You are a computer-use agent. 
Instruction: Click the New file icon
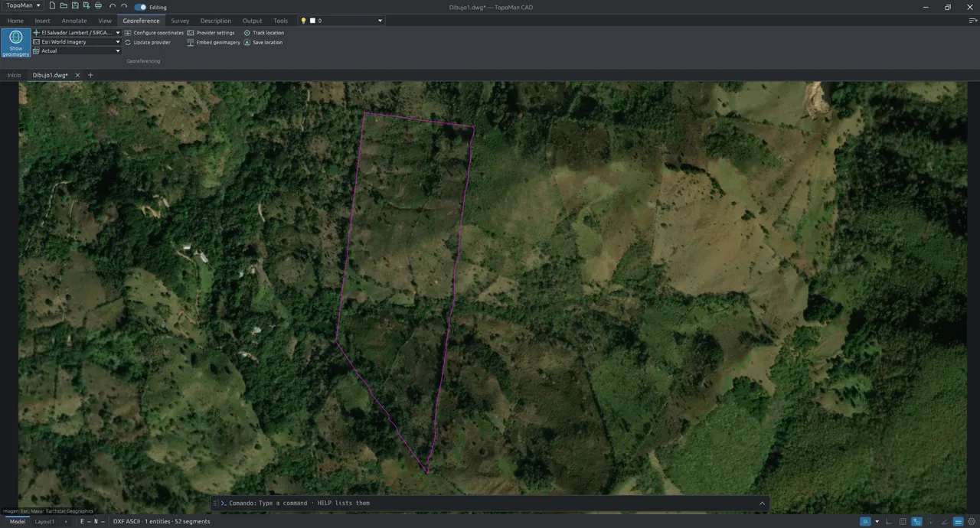[x=52, y=6]
